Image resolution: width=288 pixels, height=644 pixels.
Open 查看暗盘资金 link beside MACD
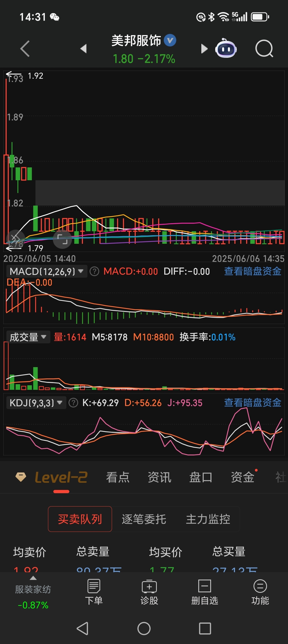(253, 271)
